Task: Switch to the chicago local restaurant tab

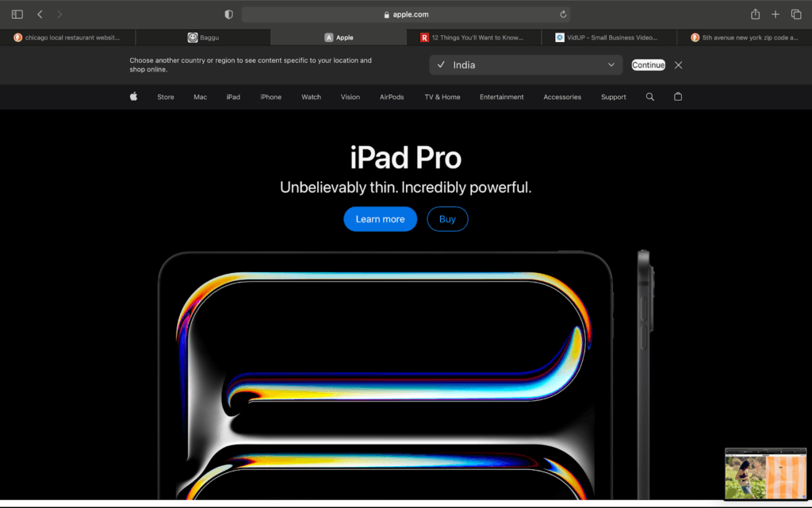Action: 67,37
